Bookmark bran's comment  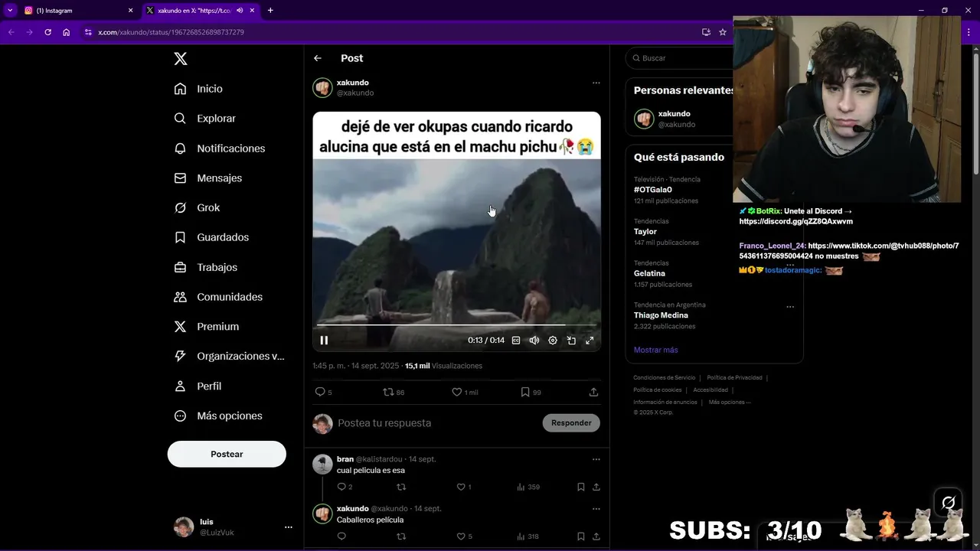click(x=580, y=487)
